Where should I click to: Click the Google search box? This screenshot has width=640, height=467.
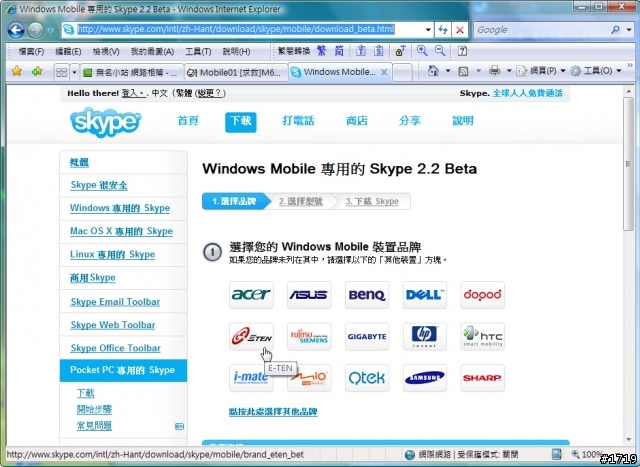pos(543,30)
